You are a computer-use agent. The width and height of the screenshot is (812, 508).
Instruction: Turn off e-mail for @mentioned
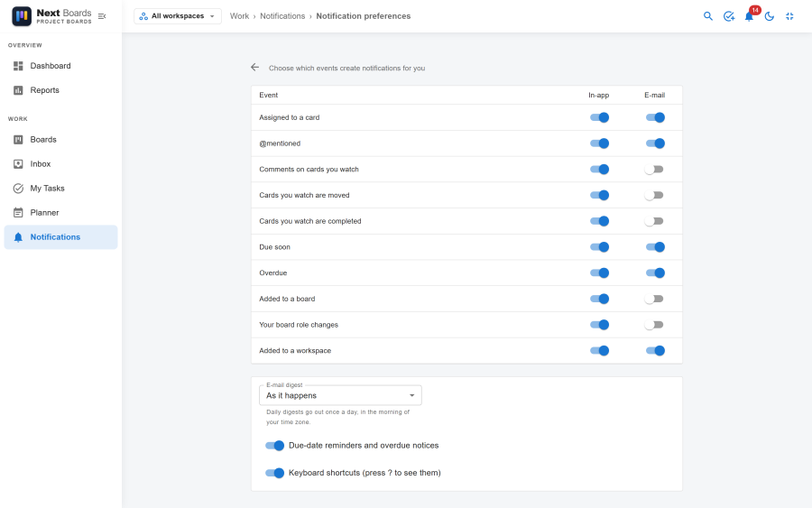[x=655, y=143]
